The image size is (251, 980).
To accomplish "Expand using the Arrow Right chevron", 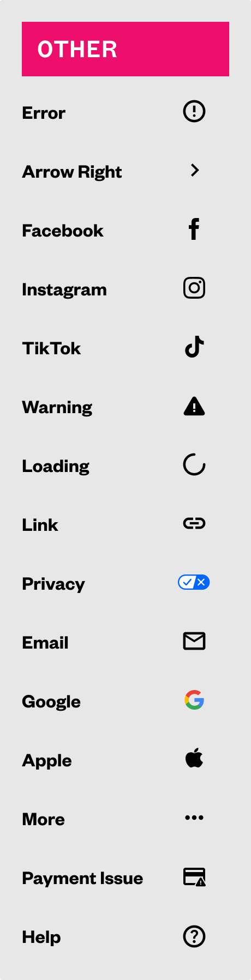I will (195, 170).
